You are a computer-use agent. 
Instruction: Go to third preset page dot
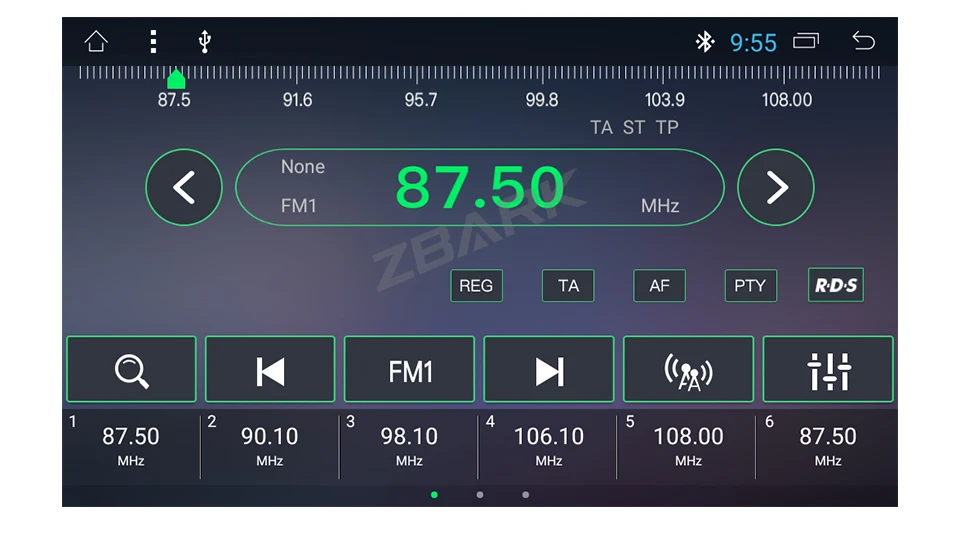(x=525, y=494)
